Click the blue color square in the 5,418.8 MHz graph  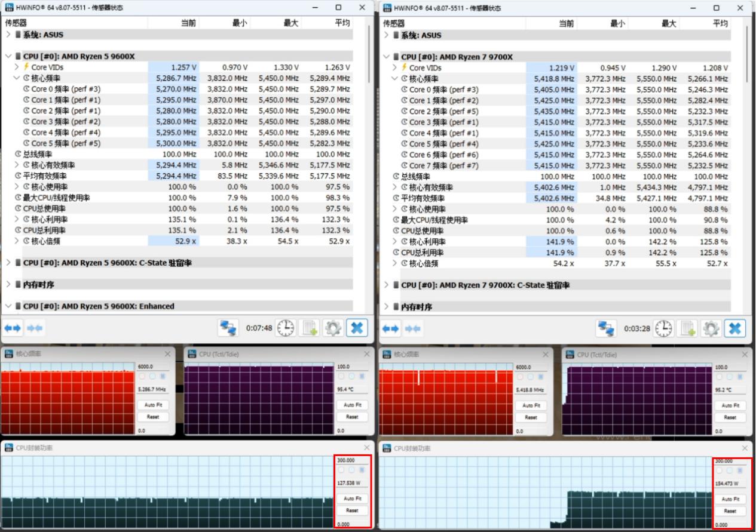pyautogui.click(x=540, y=377)
